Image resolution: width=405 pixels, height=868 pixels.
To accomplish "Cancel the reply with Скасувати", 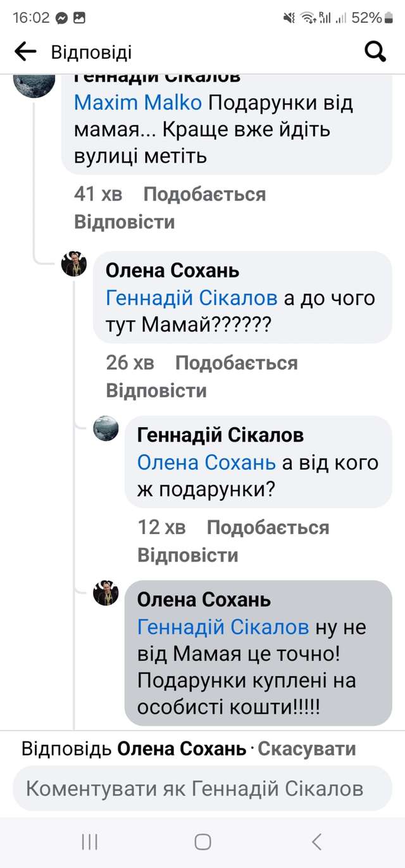I will 307,749.
